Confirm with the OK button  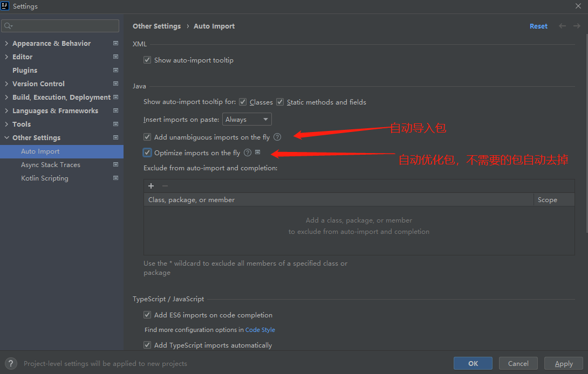click(473, 363)
